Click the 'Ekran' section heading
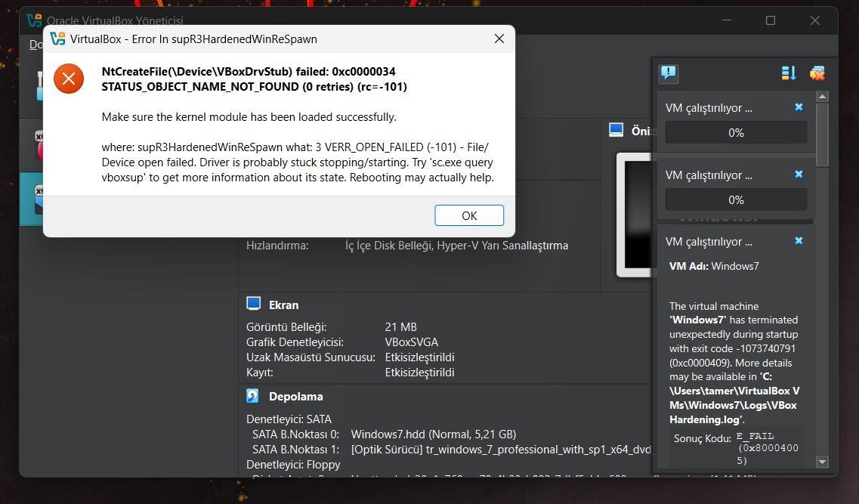The image size is (859, 504). coord(284,305)
